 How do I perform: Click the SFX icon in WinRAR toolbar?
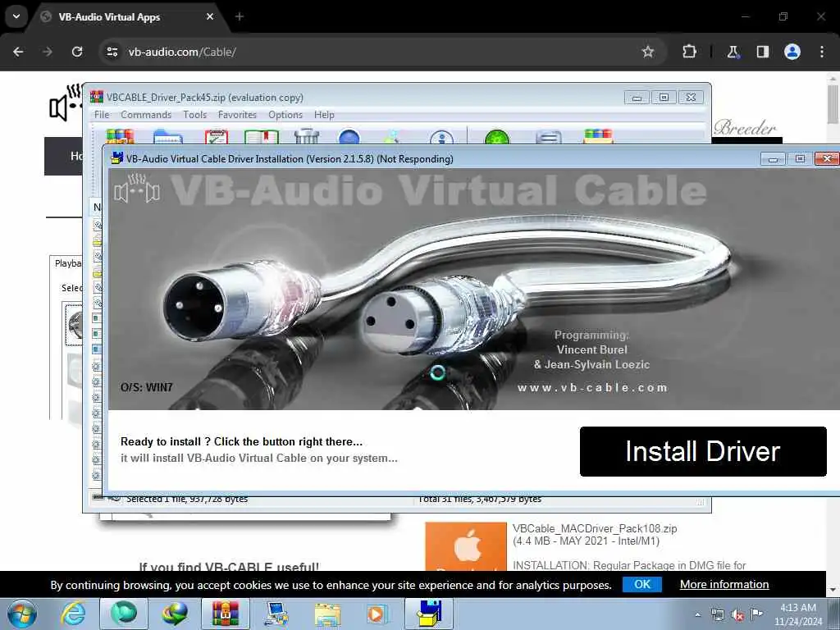(598, 137)
